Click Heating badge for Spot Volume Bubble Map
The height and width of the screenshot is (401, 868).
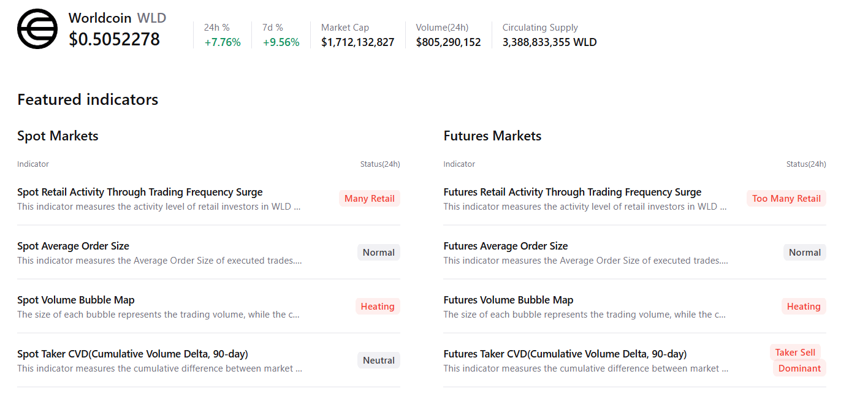coord(378,306)
